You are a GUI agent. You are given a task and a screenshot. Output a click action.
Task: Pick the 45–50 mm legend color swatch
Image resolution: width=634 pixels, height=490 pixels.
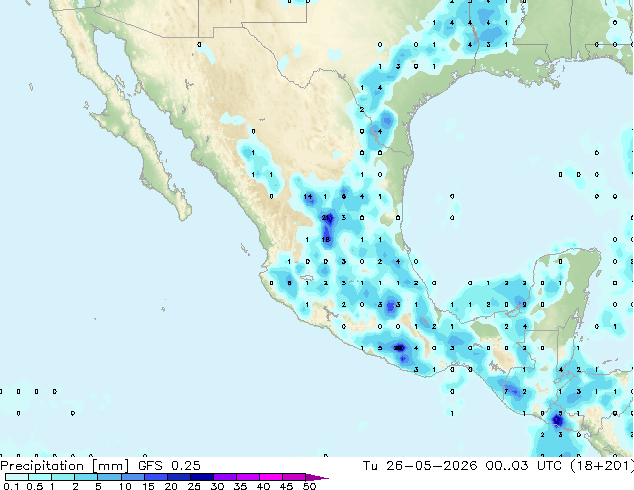[x=294, y=477]
